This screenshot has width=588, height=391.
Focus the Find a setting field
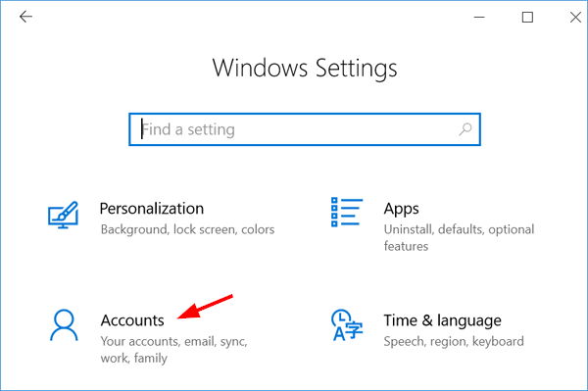click(x=305, y=129)
